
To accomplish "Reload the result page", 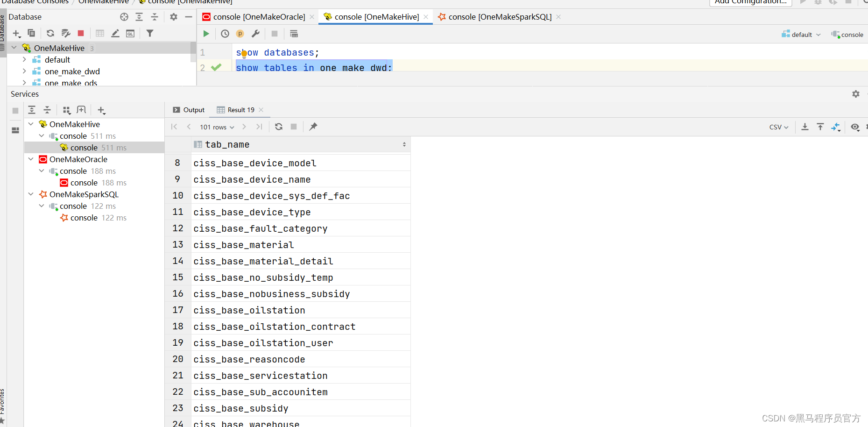I will [279, 127].
